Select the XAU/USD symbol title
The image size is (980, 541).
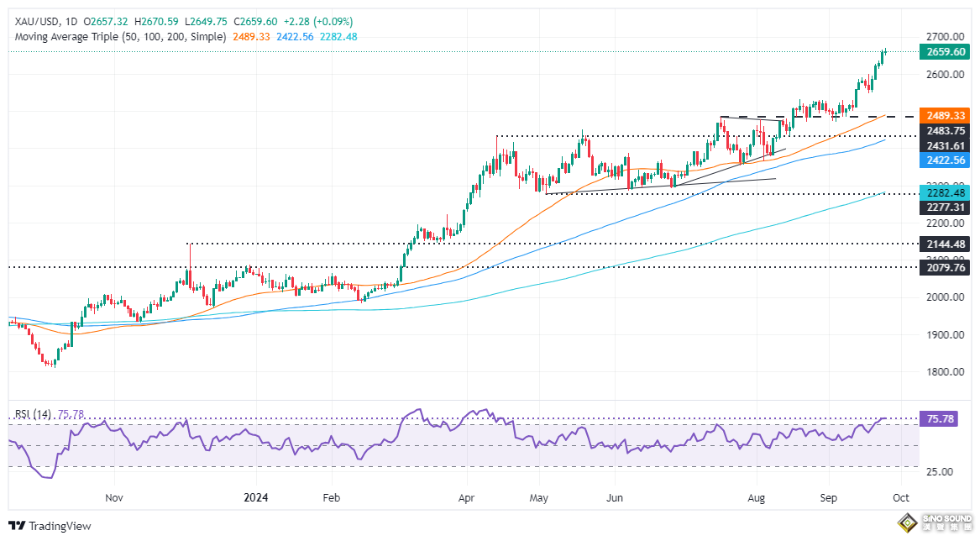coord(34,21)
